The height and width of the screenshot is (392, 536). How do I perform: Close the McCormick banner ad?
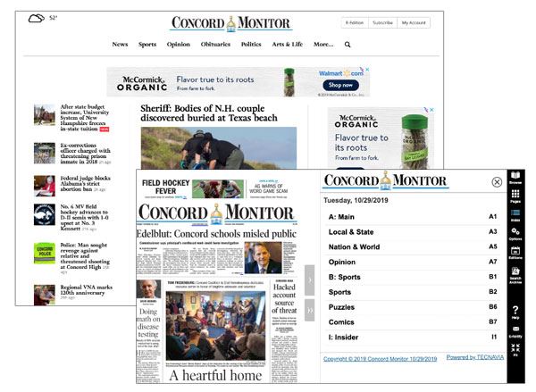tap(367, 70)
